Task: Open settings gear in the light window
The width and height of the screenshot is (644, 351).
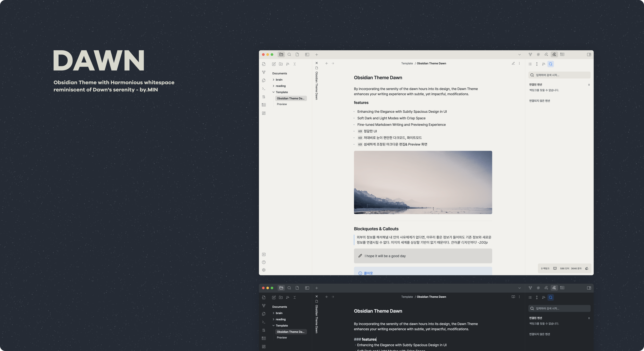Action: (264, 270)
